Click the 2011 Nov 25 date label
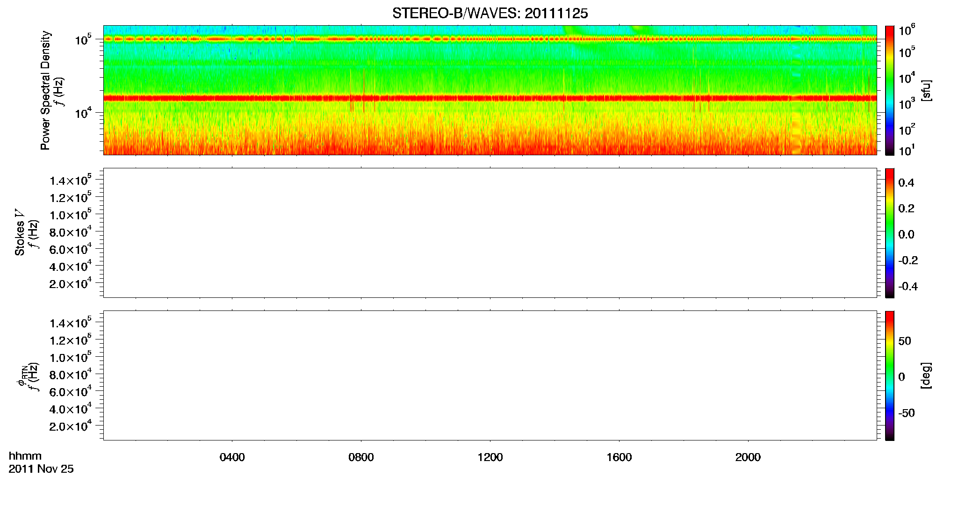This screenshot has width=980, height=505. [x=41, y=469]
